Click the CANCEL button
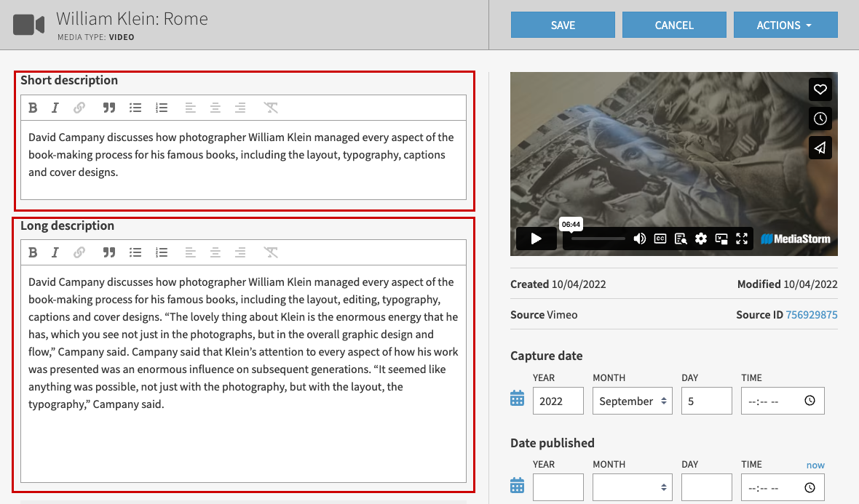This screenshot has height=504, width=859. click(x=674, y=25)
